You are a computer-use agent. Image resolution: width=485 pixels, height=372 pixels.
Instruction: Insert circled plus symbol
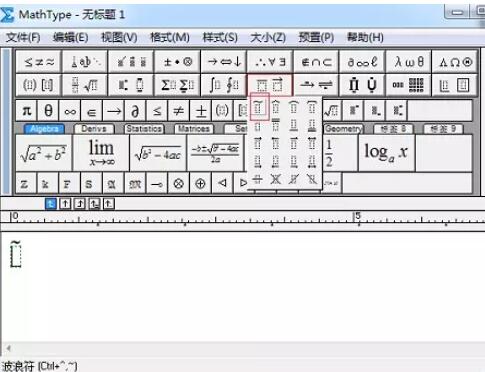click(x=200, y=183)
